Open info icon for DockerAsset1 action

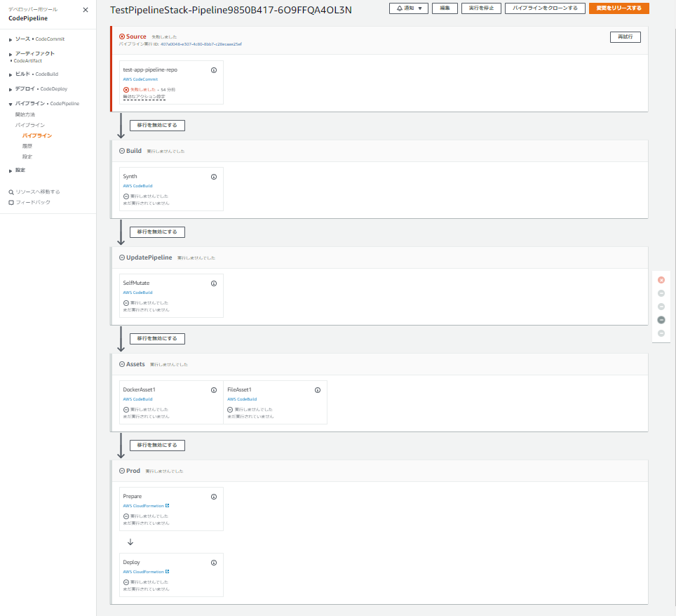click(x=214, y=390)
